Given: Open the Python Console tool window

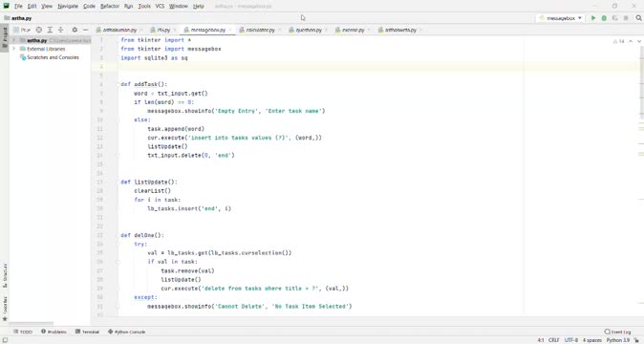Looking at the screenshot, I should pyautogui.click(x=126, y=332).
